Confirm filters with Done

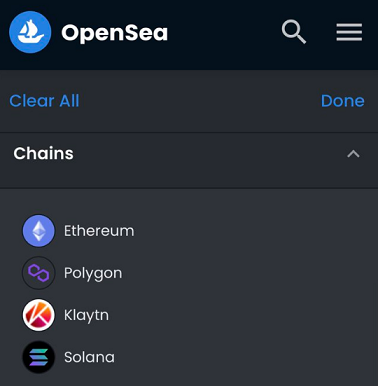(x=343, y=101)
